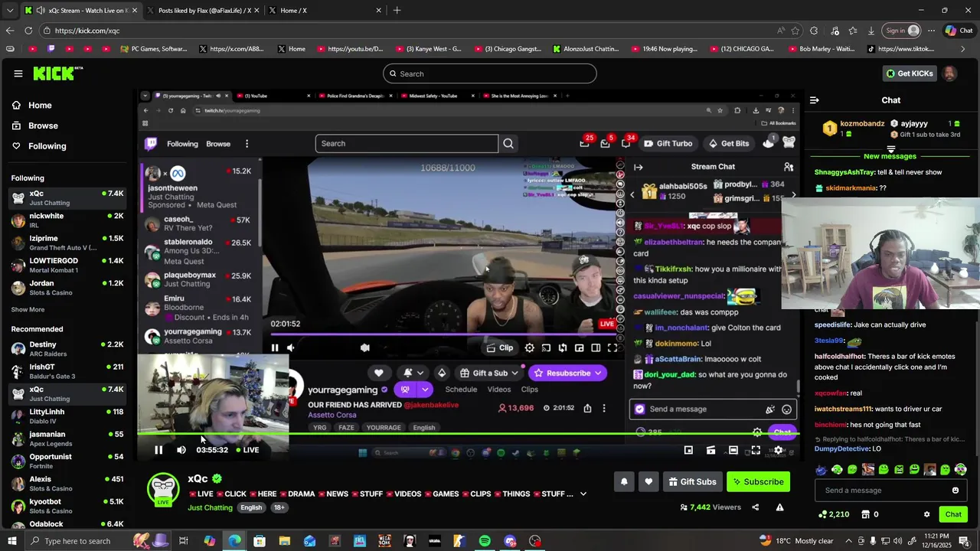Open nickwhite channel in Following list
980x551 pixels.
67,220
